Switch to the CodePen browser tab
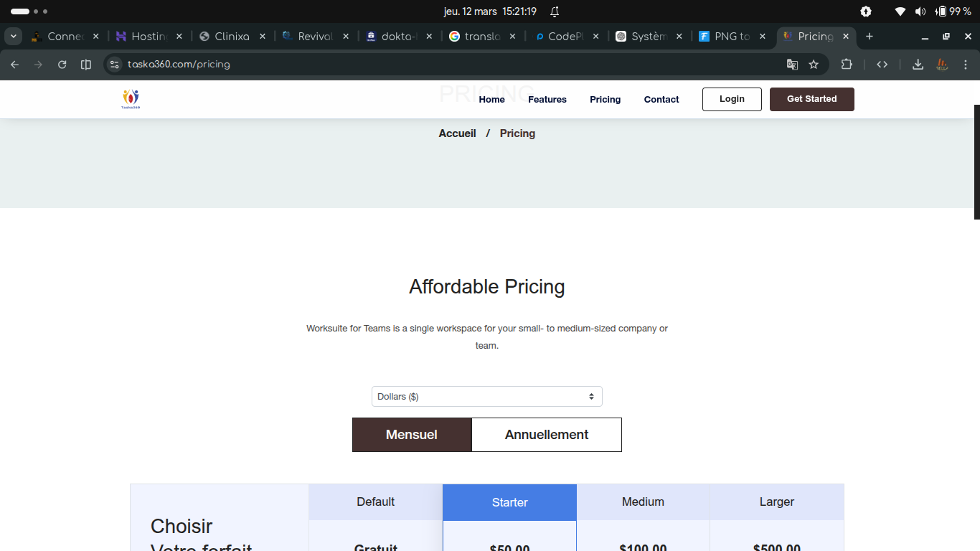 click(x=565, y=37)
